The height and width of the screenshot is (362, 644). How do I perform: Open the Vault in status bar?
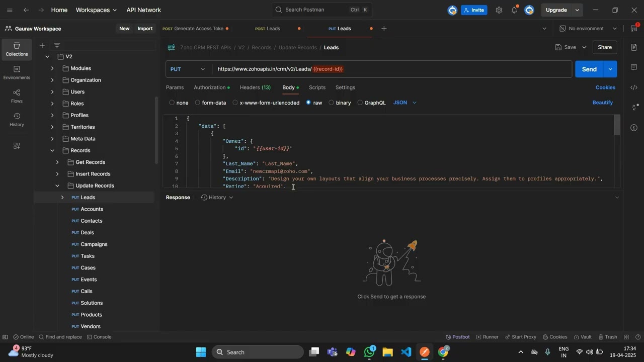coord(582,337)
